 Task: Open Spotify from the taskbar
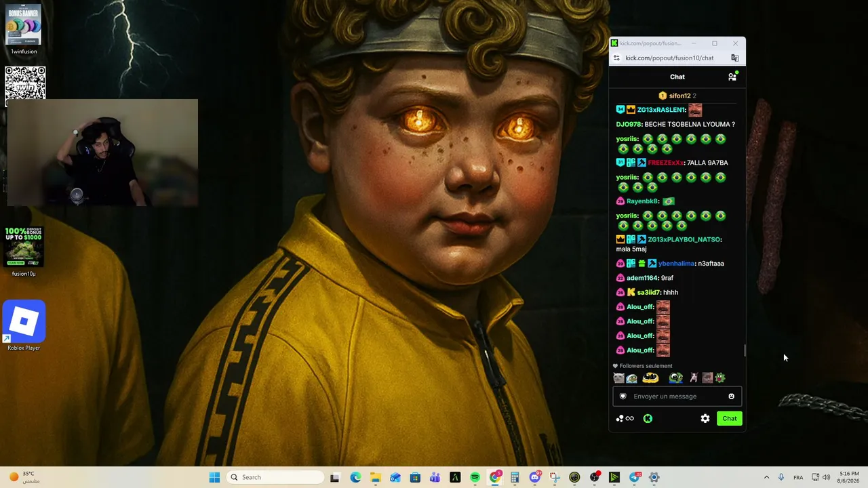pyautogui.click(x=475, y=477)
